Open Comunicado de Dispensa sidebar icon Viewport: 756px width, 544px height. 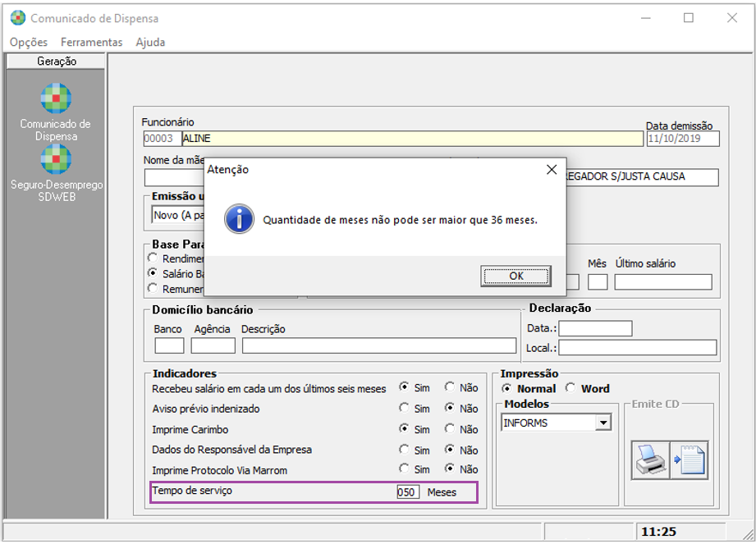(x=56, y=98)
